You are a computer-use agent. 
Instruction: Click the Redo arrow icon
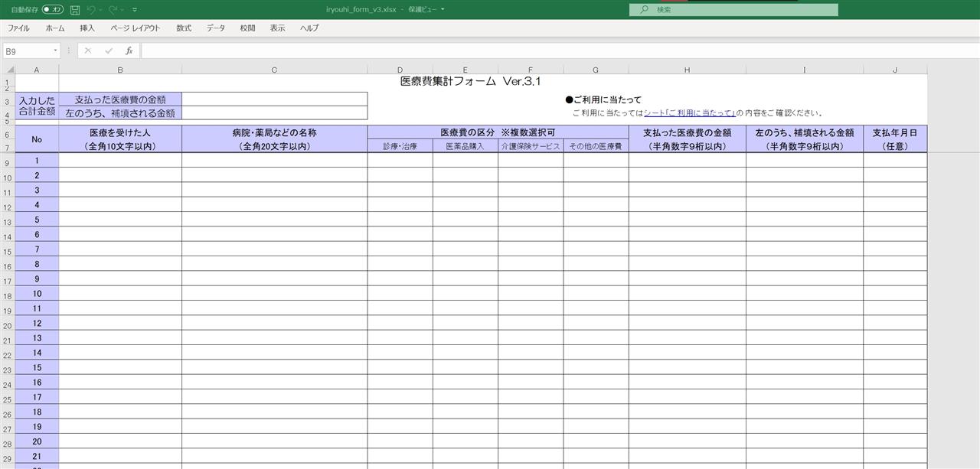coord(113,9)
